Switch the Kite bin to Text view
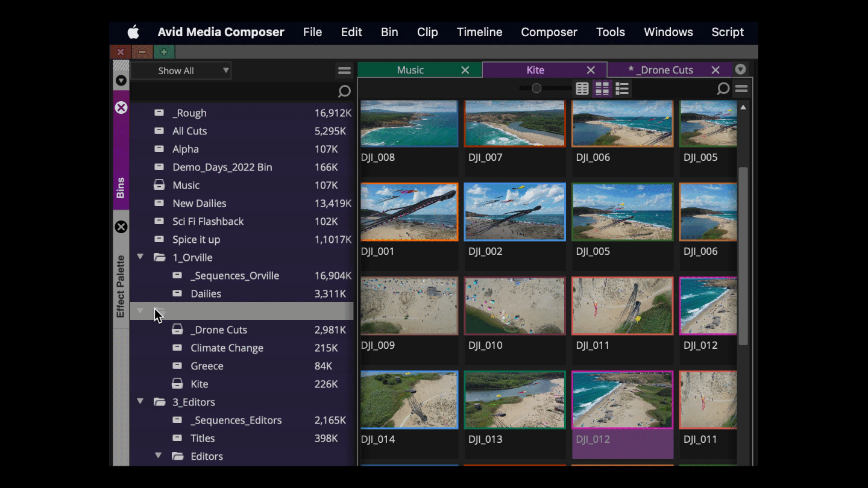This screenshot has width=868, height=488. tap(582, 89)
